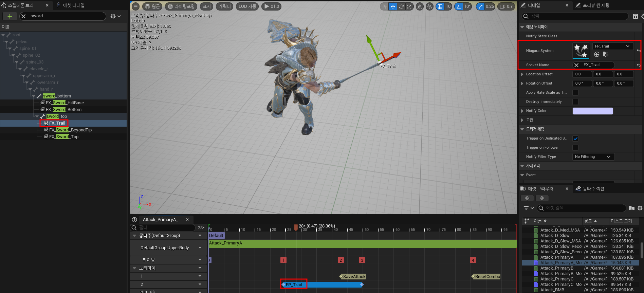The image size is (644, 293).
Task: Activate the rotate tool
Action: tap(401, 6)
